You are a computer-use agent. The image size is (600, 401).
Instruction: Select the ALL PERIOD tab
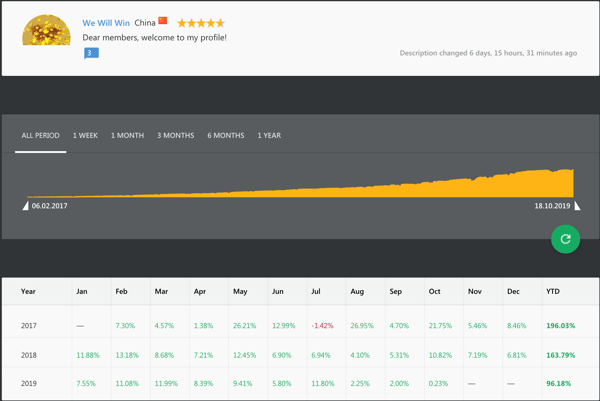pos(41,135)
